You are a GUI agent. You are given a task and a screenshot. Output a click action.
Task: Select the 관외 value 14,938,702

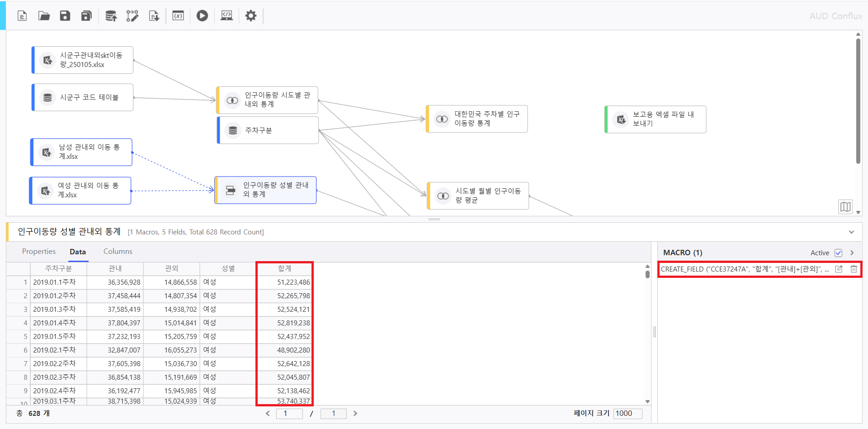click(171, 310)
